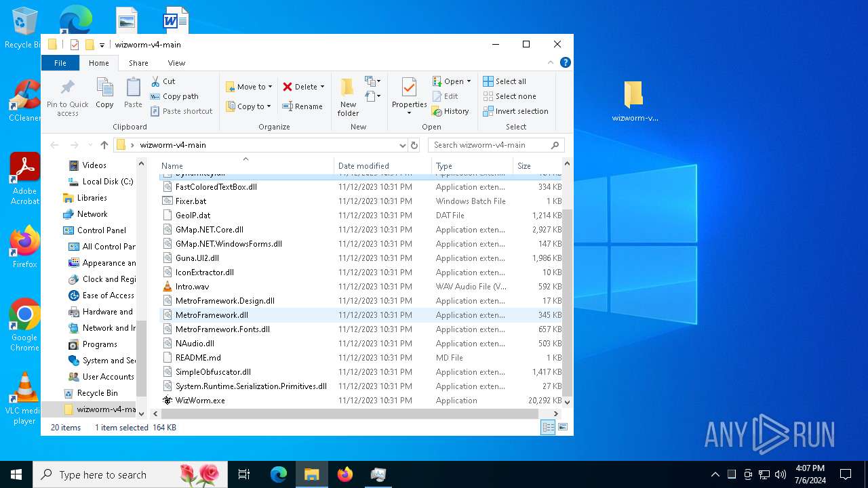The width and height of the screenshot is (868, 488).
Task: Select wizworm-v desktop folder
Action: [x=635, y=102]
